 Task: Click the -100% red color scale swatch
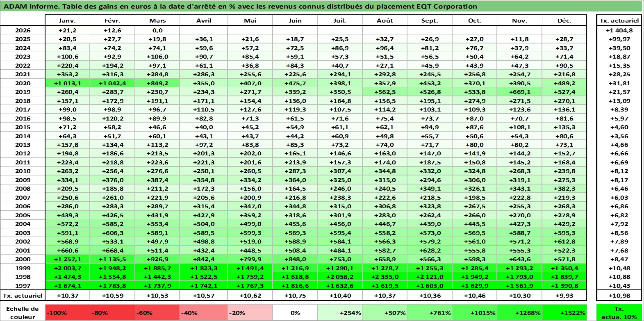(x=67, y=312)
